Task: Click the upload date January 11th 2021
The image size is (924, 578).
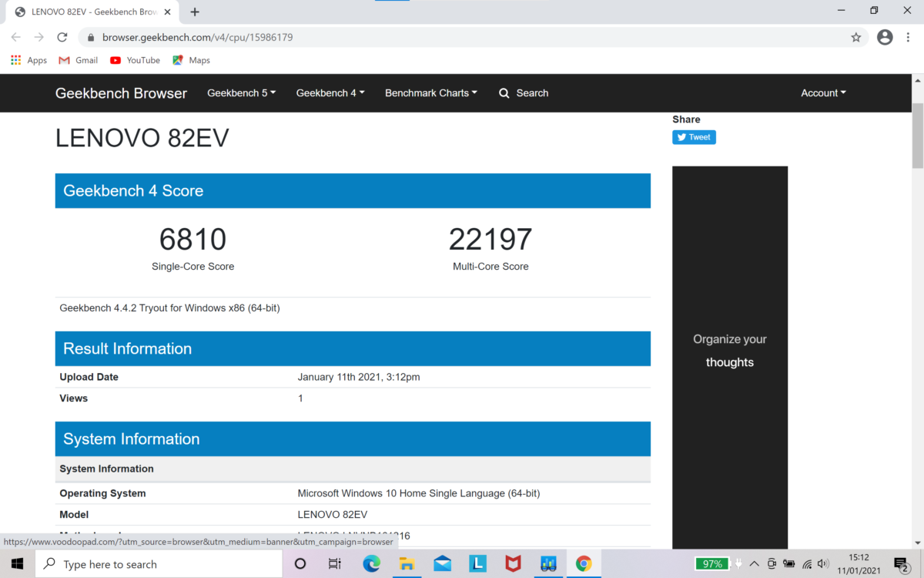Action: pos(359,377)
